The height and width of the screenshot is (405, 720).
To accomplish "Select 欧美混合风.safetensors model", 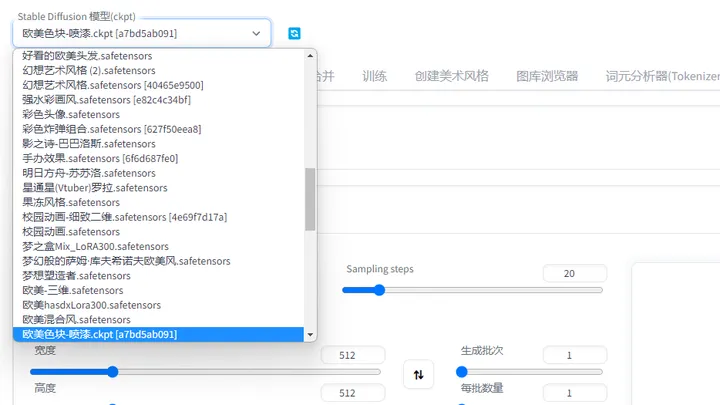I will (x=158, y=320).
